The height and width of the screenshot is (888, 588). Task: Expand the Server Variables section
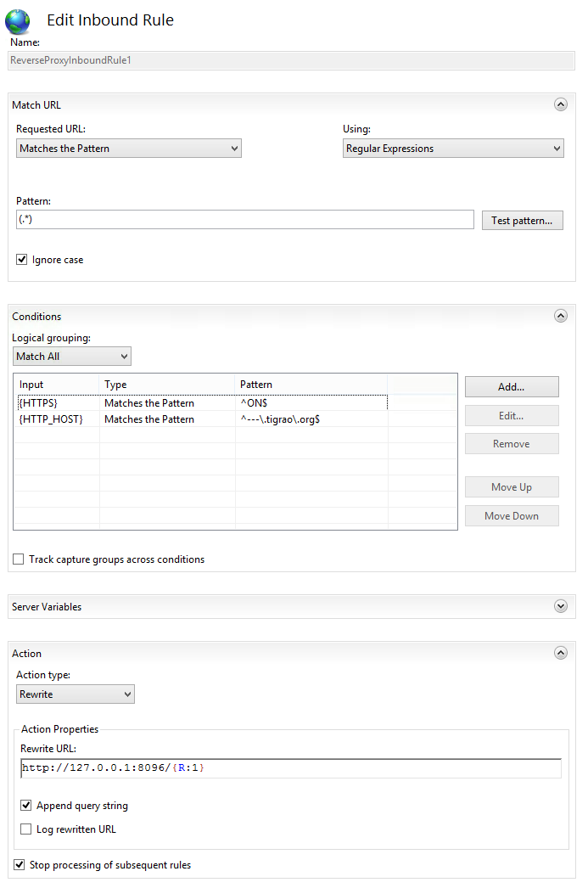(560, 606)
